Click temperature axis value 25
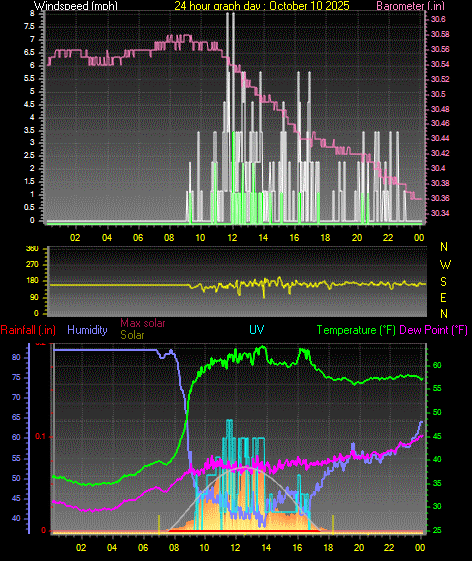The width and height of the screenshot is (472, 561). (437, 530)
